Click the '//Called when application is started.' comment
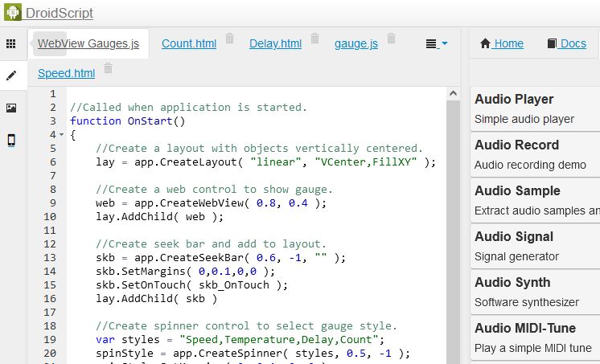 pos(189,108)
